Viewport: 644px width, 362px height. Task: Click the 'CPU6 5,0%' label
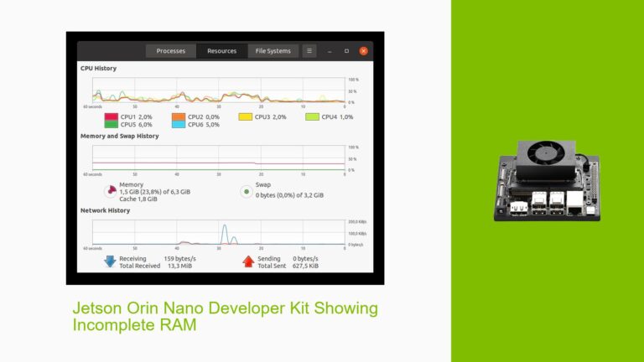tap(204, 124)
